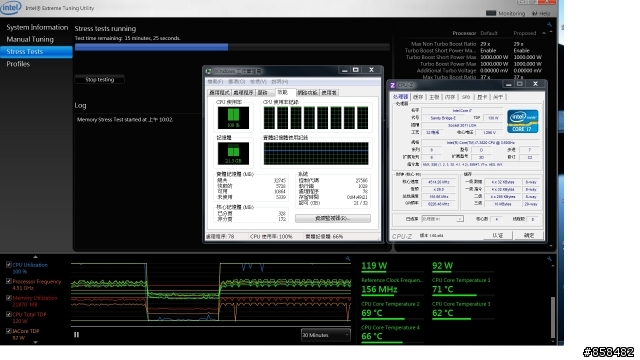Switch to Task Manager Users tab

coord(329,93)
